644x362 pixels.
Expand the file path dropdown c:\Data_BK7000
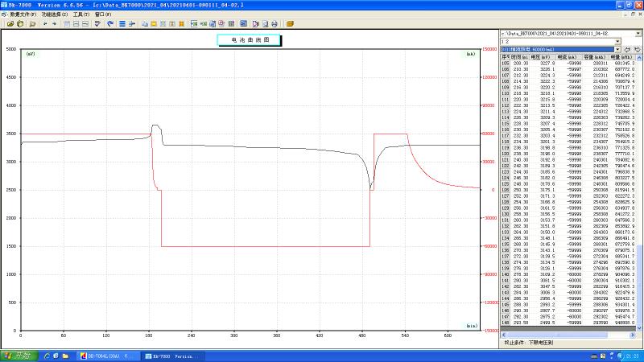tap(638, 33)
